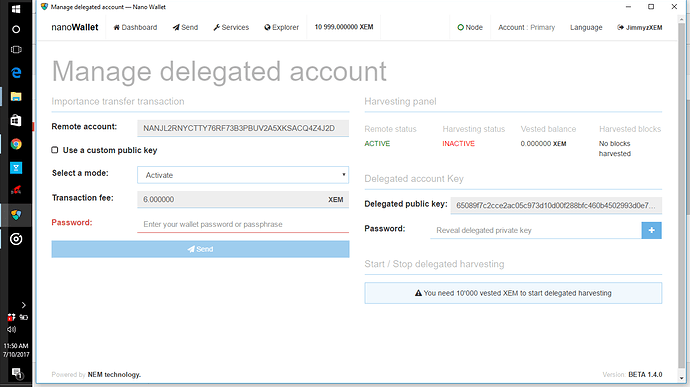This screenshot has height=387, width=690.
Task: Open Cortana search circle icon
Action: coord(16,29)
